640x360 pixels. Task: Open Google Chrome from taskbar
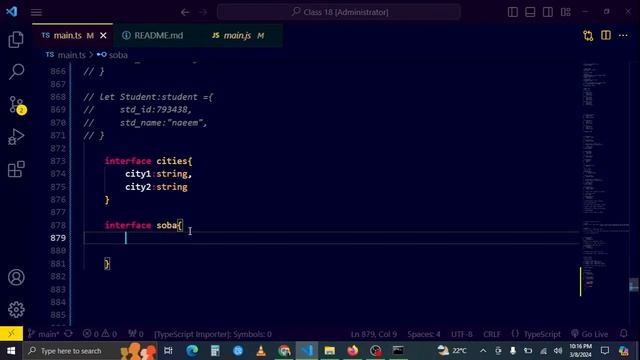284,351
